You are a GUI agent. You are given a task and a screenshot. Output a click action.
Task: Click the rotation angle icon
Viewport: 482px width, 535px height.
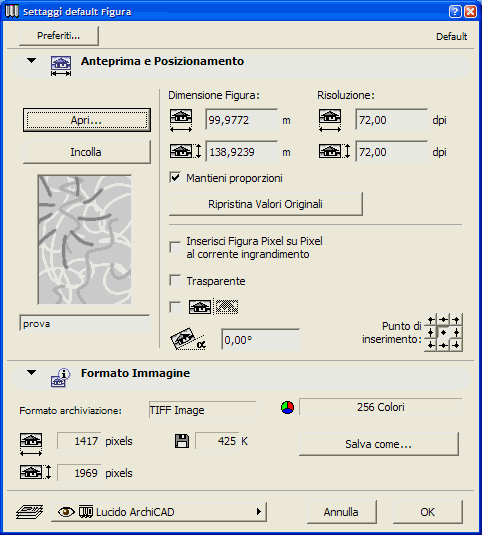(x=188, y=339)
